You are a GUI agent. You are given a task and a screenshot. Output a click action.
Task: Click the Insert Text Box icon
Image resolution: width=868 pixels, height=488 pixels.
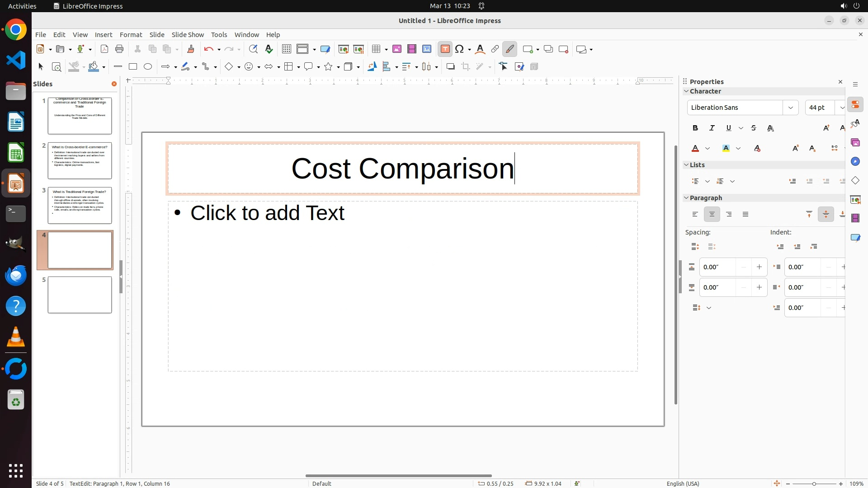(x=445, y=49)
